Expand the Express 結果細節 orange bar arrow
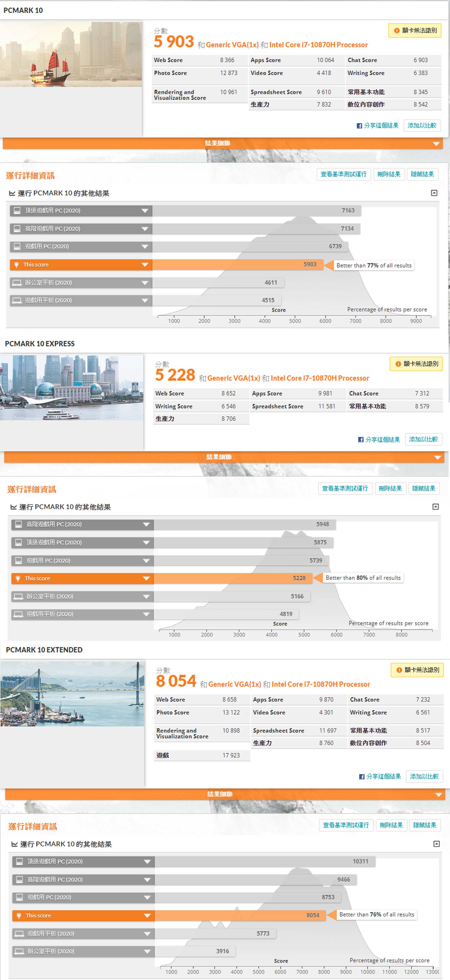450x980 pixels. (438, 457)
